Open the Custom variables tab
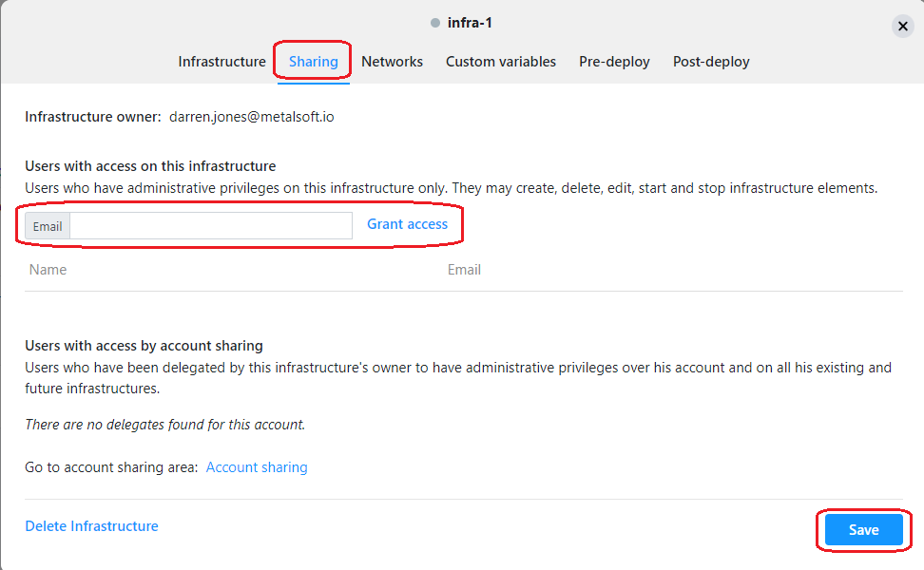This screenshot has width=924, height=570. [500, 62]
